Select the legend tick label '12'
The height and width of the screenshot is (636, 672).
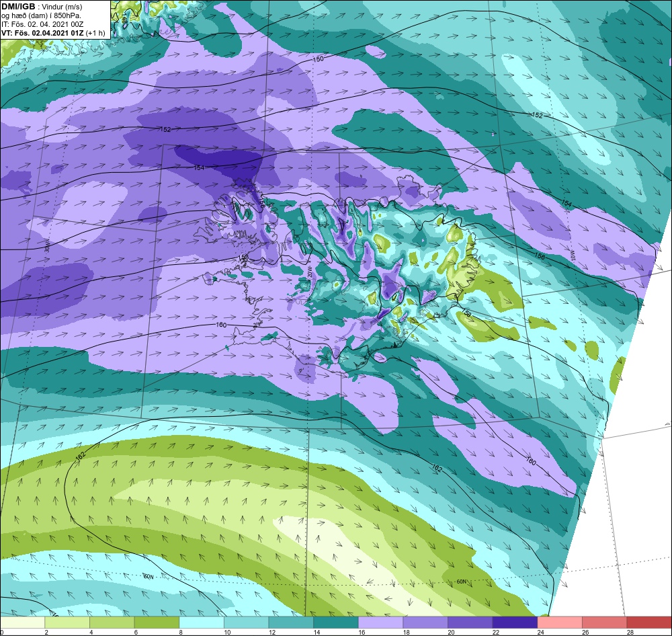272,632
